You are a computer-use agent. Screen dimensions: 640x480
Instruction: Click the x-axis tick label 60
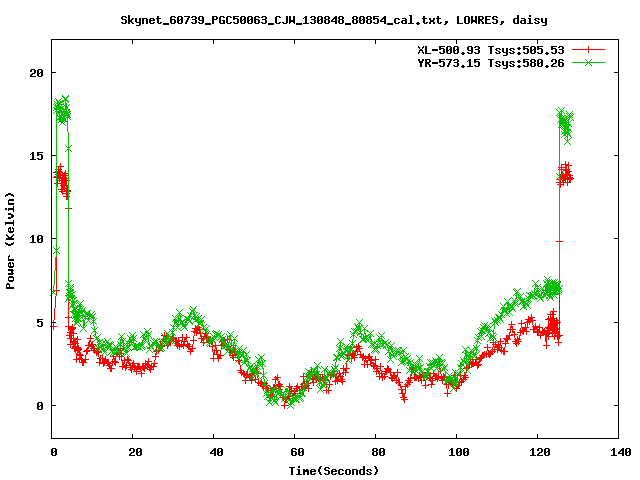tap(297, 452)
